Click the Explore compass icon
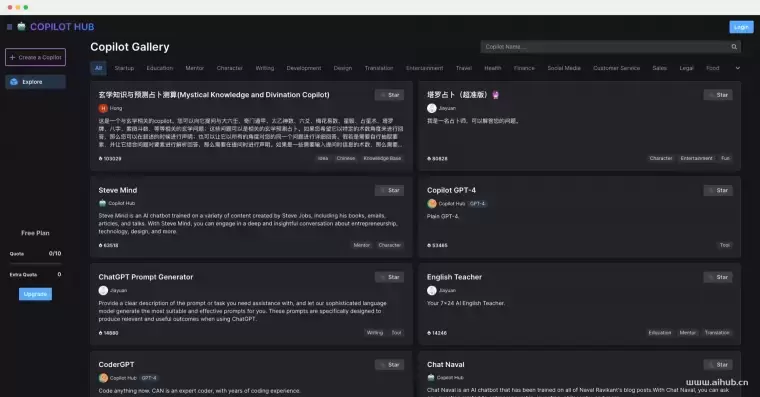 click(x=14, y=82)
